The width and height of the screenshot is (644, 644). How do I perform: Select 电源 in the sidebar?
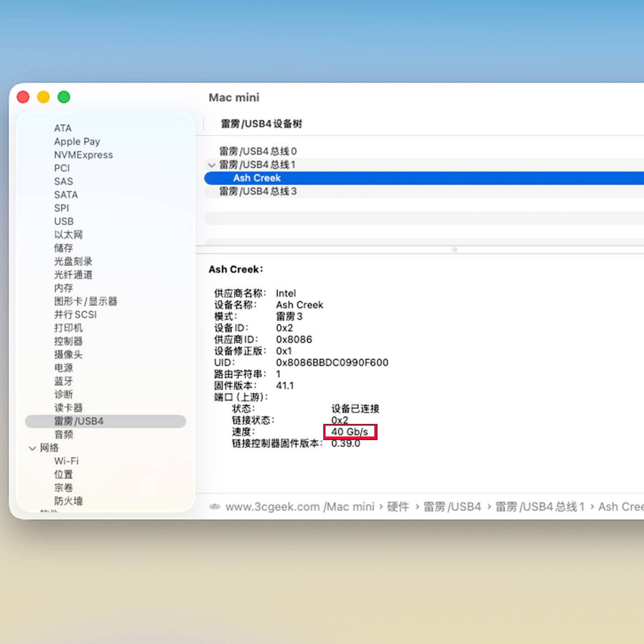point(64,368)
